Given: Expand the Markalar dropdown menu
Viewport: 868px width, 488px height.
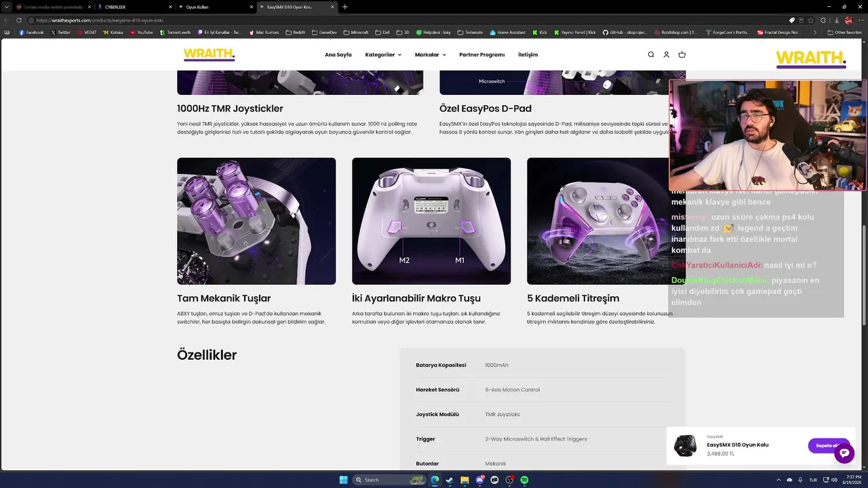Looking at the screenshot, I should pyautogui.click(x=431, y=55).
